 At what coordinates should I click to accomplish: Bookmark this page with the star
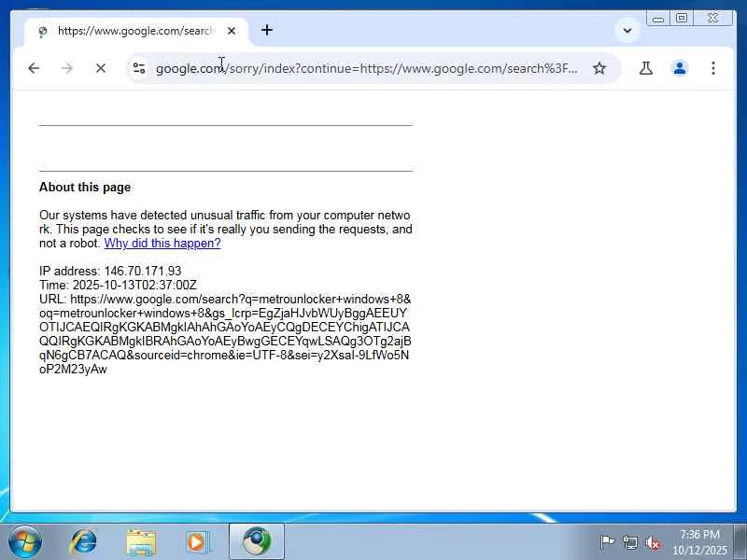point(599,68)
